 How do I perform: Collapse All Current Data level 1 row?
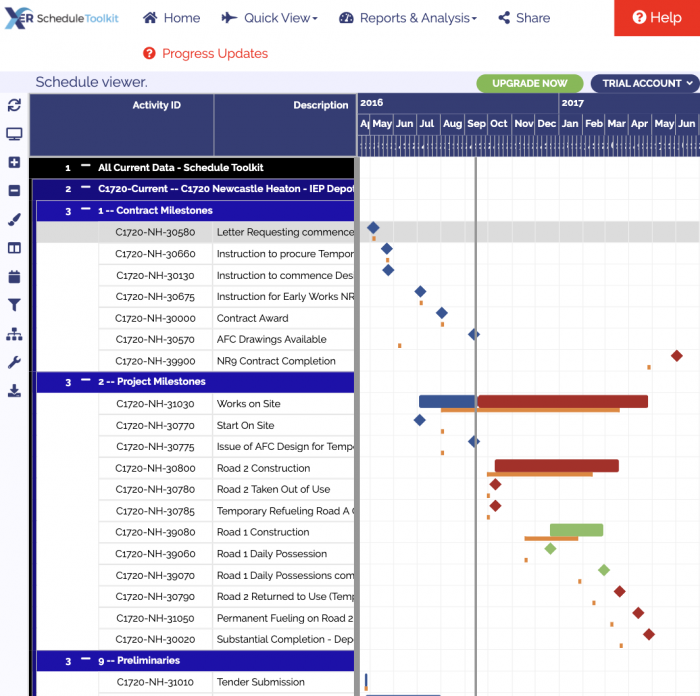click(85, 166)
